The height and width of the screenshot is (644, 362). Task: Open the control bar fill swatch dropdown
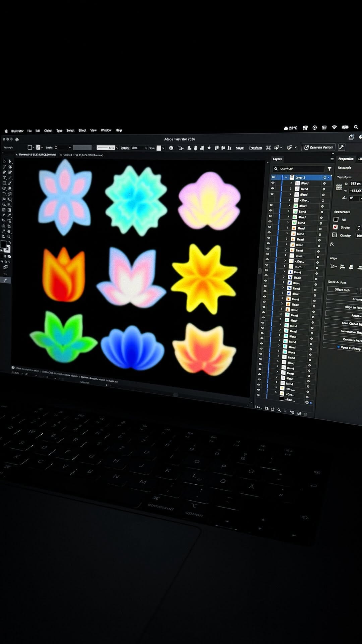[x=34, y=148]
